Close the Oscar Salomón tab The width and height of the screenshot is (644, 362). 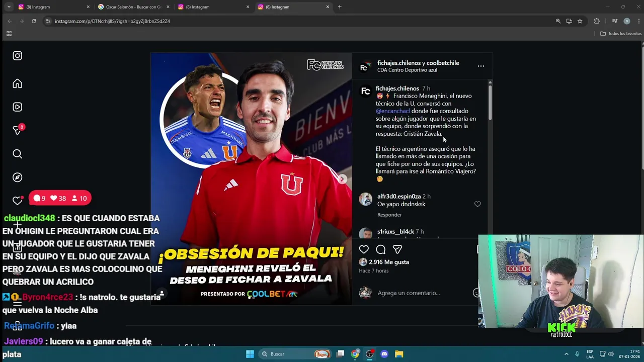click(x=168, y=7)
